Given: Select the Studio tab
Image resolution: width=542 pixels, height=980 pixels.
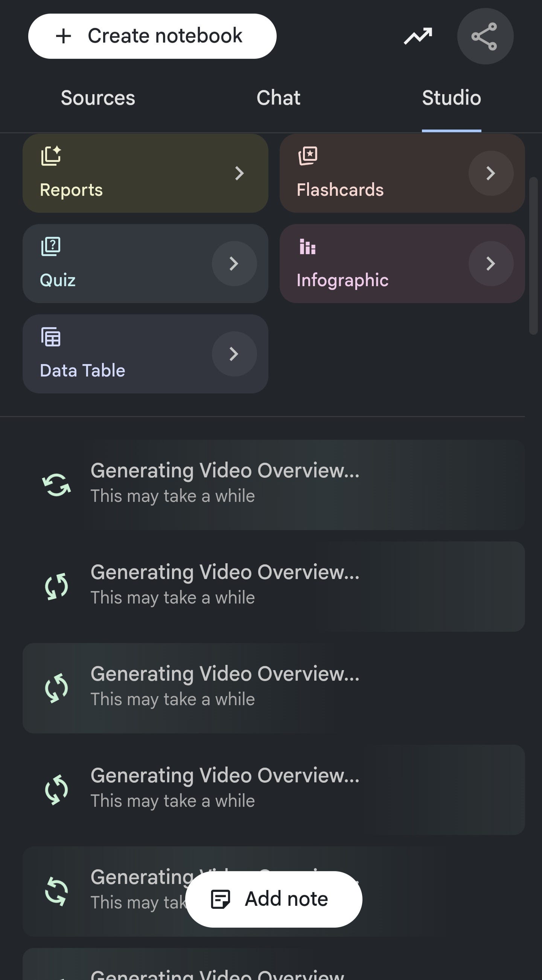Looking at the screenshot, I should coord(451,98).
